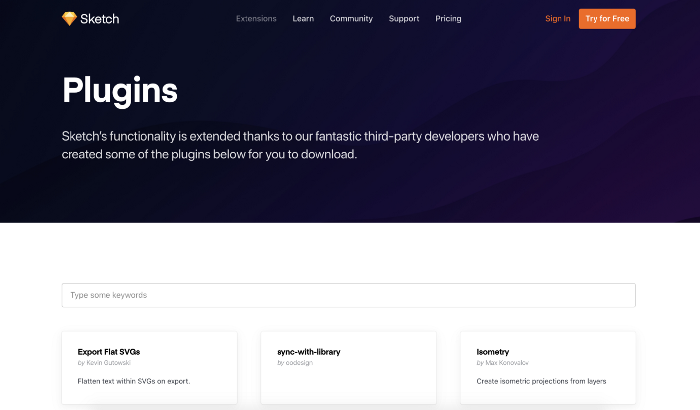
Task: Open the Export Flat SVGs plugin title
Action: point(110,352)
